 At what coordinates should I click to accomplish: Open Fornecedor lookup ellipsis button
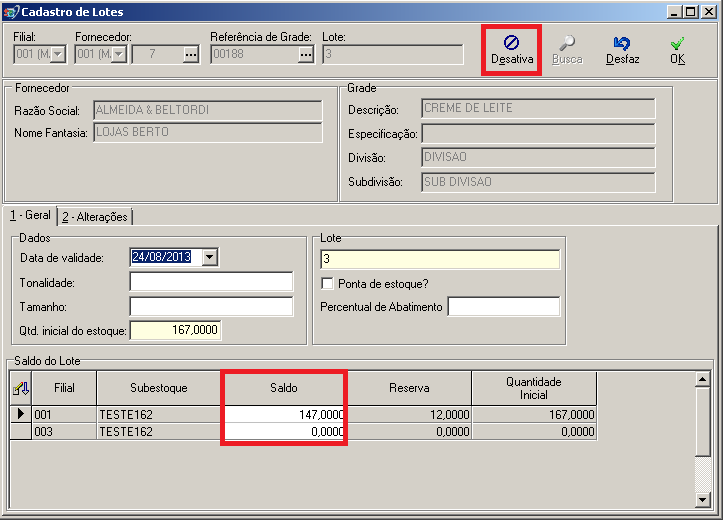click(x=191, y=54)
